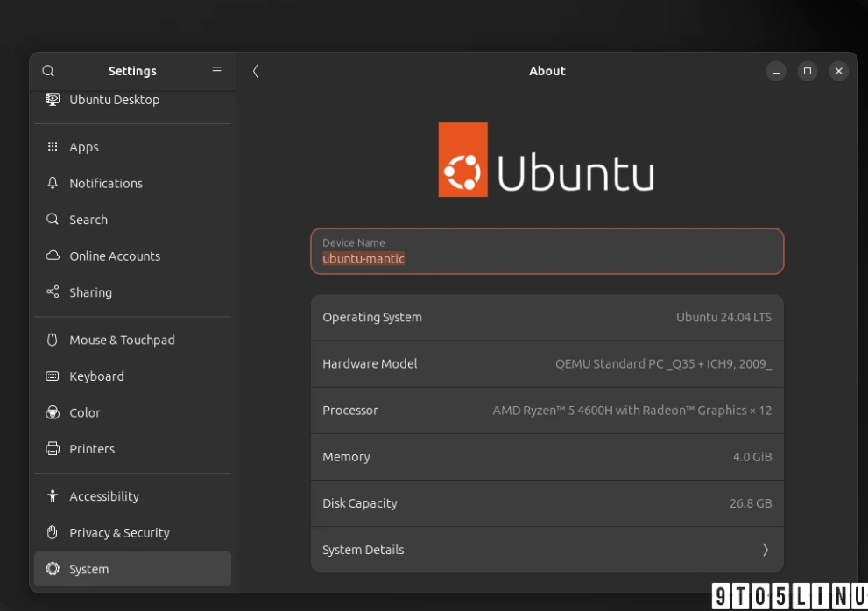Expand the System Details row
Viewport: 868px width, 611px height.
pyautogui.click(x=547, y=550)
